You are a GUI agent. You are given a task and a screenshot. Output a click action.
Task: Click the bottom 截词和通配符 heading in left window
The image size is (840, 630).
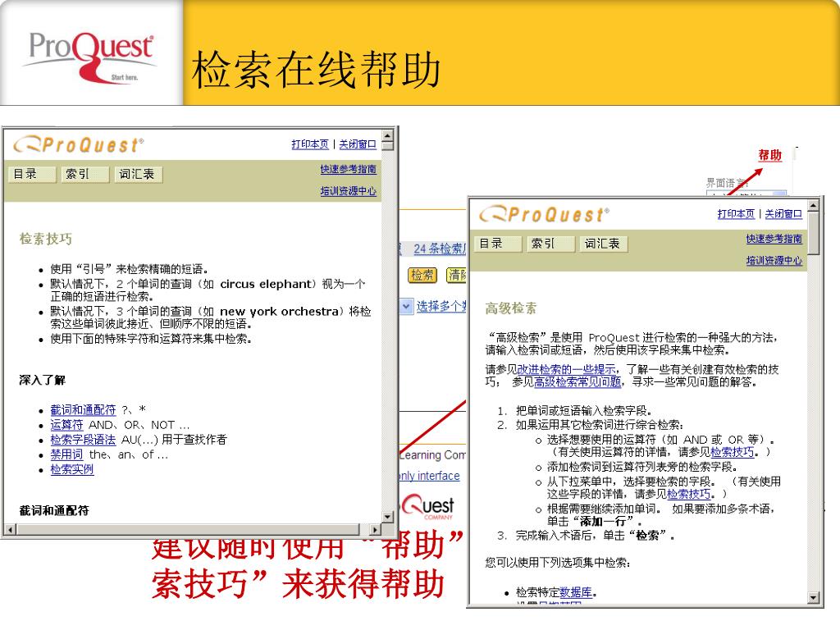tap(54, 511)
